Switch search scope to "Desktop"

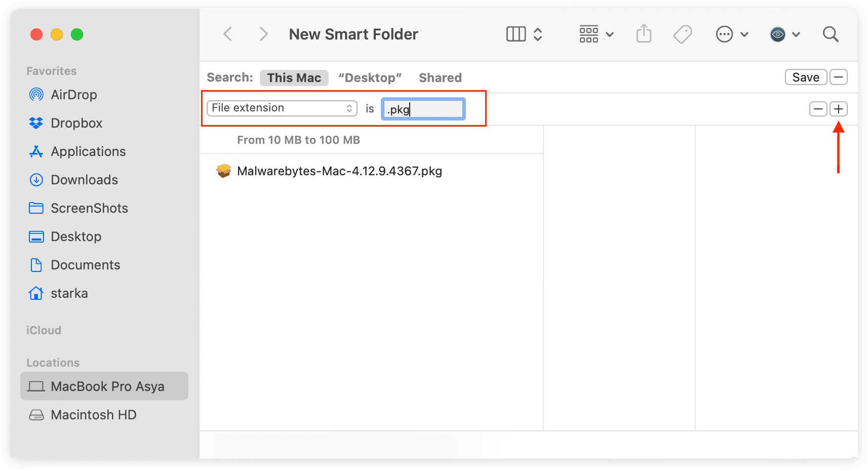pos(370,77)
